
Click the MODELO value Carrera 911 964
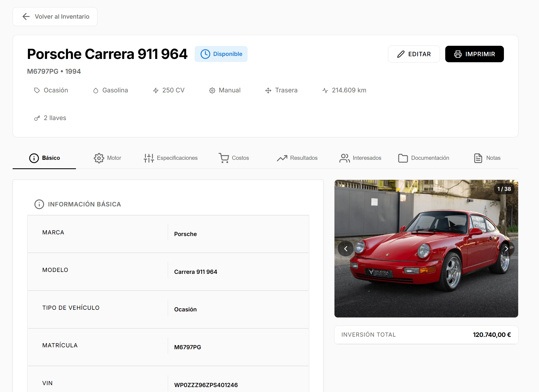[196, 272]
